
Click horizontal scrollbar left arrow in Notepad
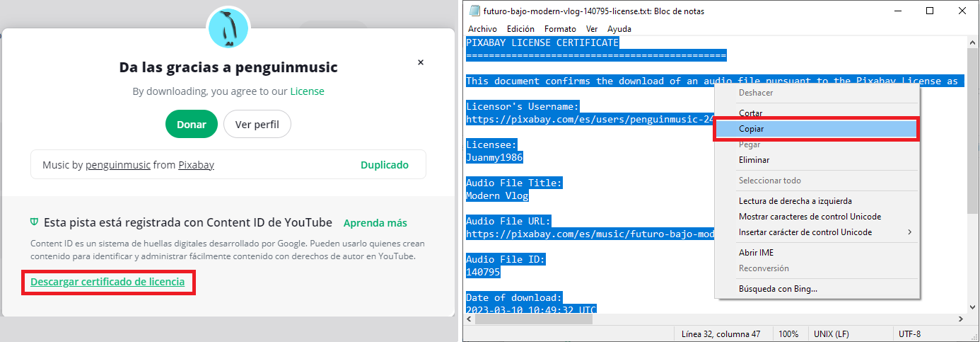[469, 319]
